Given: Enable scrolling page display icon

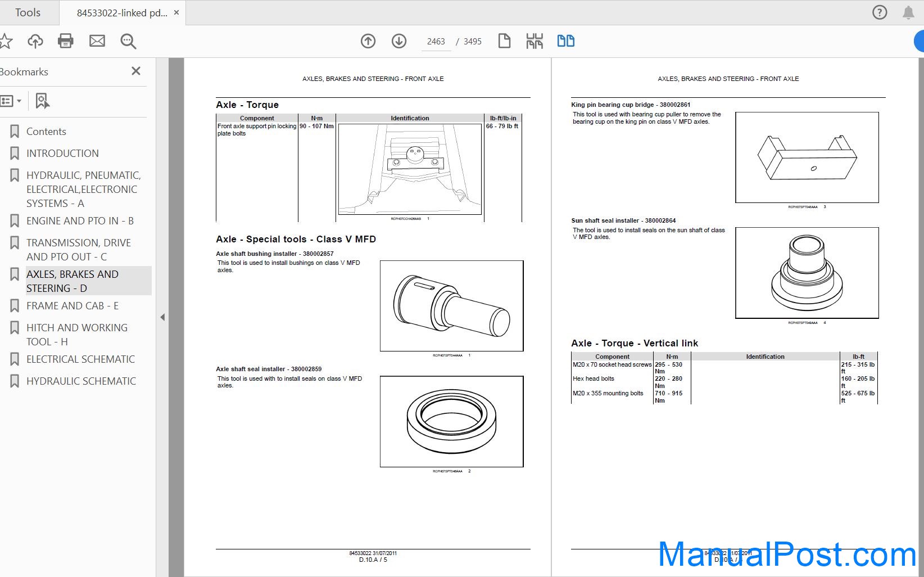Looking at the screenshot, I should click(x=535, y=41).
